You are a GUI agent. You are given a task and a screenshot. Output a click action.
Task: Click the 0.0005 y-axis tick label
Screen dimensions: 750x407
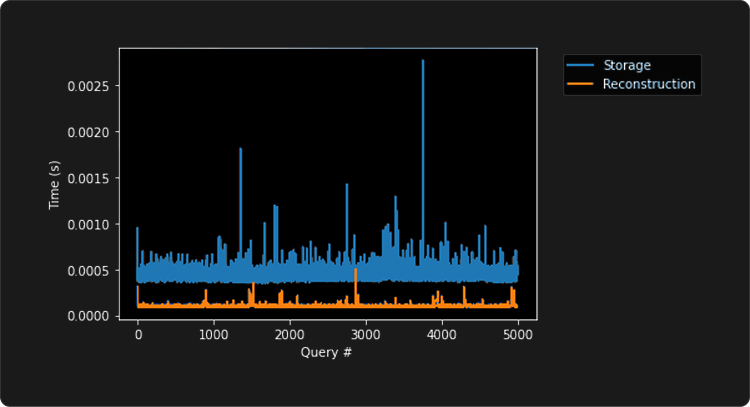point(87,270)
